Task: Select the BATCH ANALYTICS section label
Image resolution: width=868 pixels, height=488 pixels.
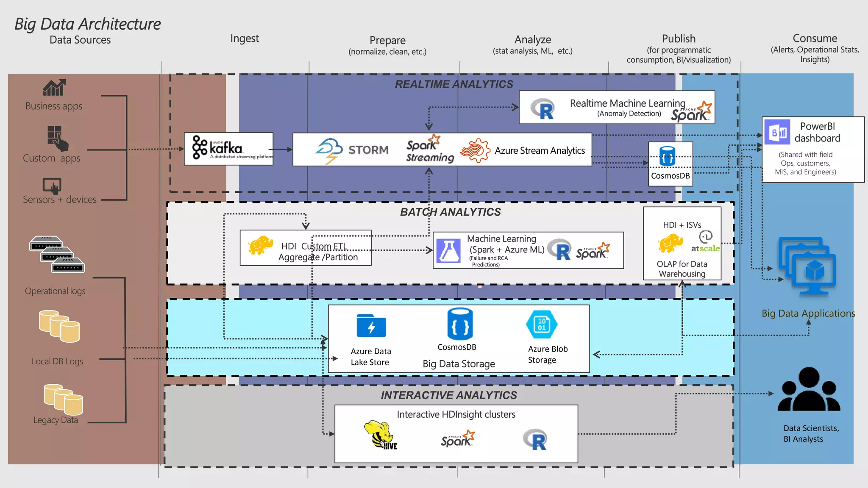Action: click(451, 212)
